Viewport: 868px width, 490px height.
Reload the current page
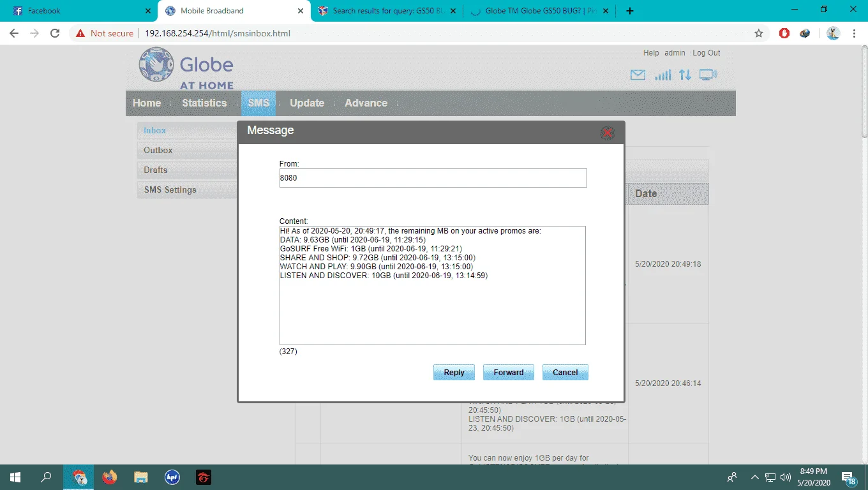click(x=55, y=33)
